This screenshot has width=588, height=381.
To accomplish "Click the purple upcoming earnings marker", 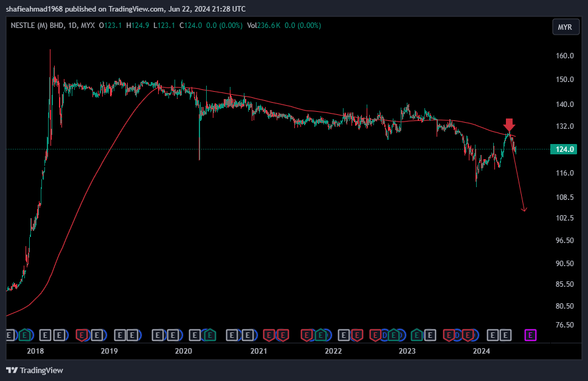I will pyautogui.click(x=530, y=335).
